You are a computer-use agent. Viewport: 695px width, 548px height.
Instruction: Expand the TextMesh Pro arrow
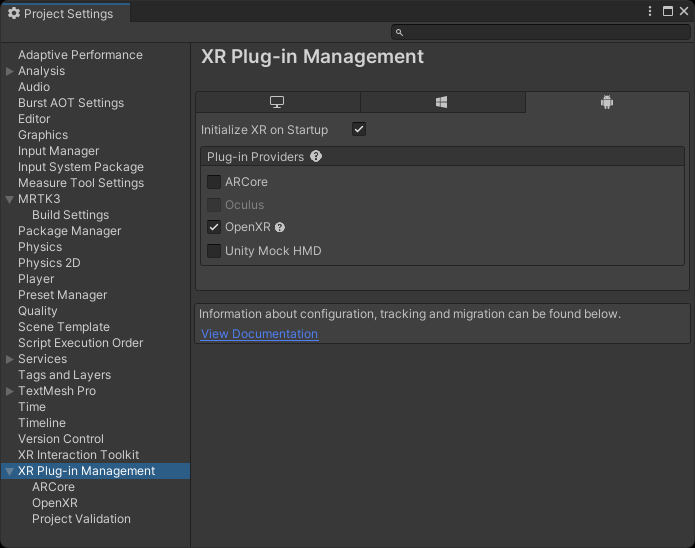(10, 391)
